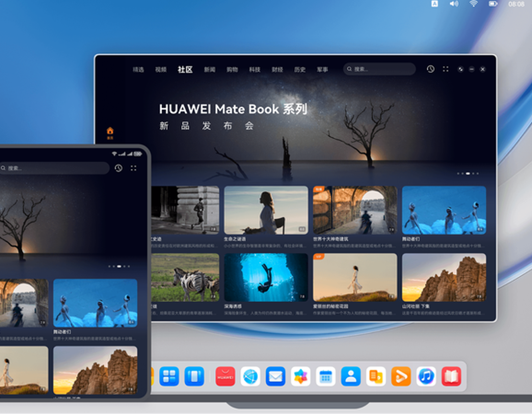Open 山河壮丽 下集 cliffs thumbnail in video window
The width and height of the screenshot is (532, 414).
point(444,277)
